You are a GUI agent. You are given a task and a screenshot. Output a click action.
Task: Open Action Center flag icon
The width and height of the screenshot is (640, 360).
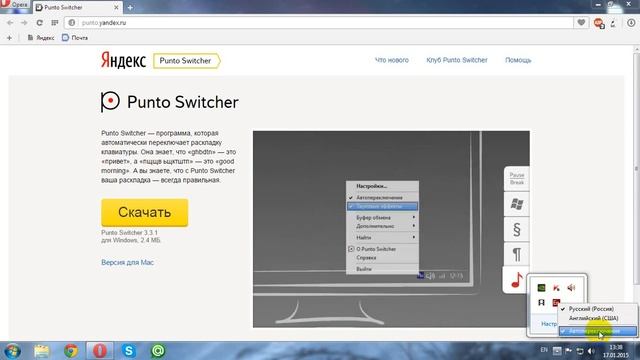[x=569, y=351]
